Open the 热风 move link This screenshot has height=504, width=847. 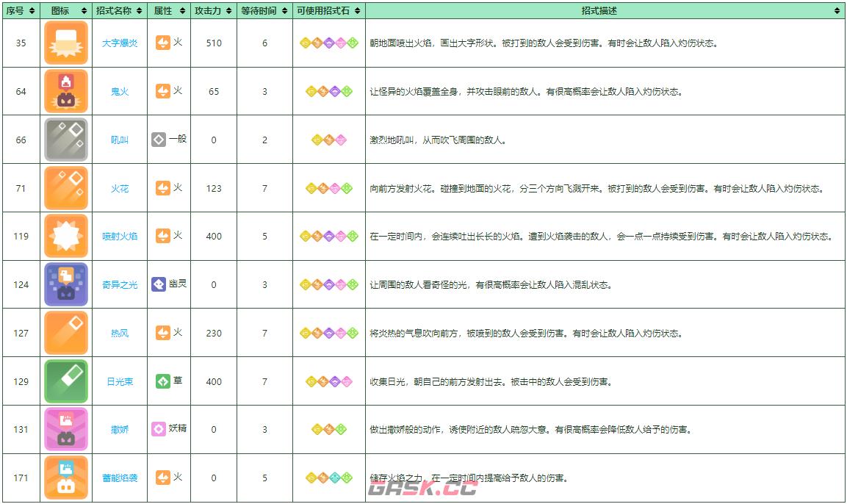pos(120,334)
